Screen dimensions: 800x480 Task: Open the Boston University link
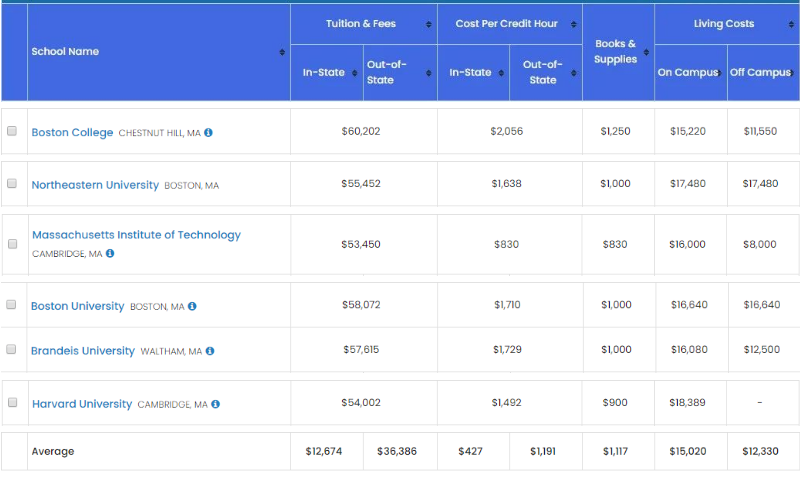[78, 306]
